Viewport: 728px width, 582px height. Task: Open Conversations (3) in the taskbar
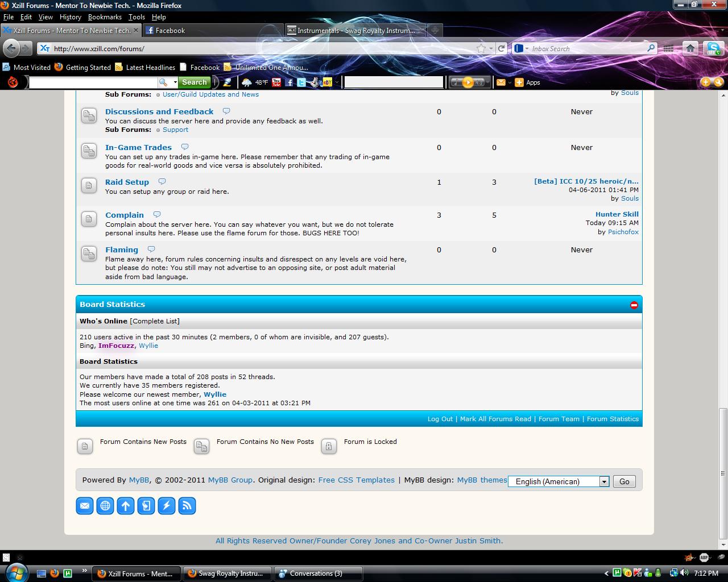(318, 573)
